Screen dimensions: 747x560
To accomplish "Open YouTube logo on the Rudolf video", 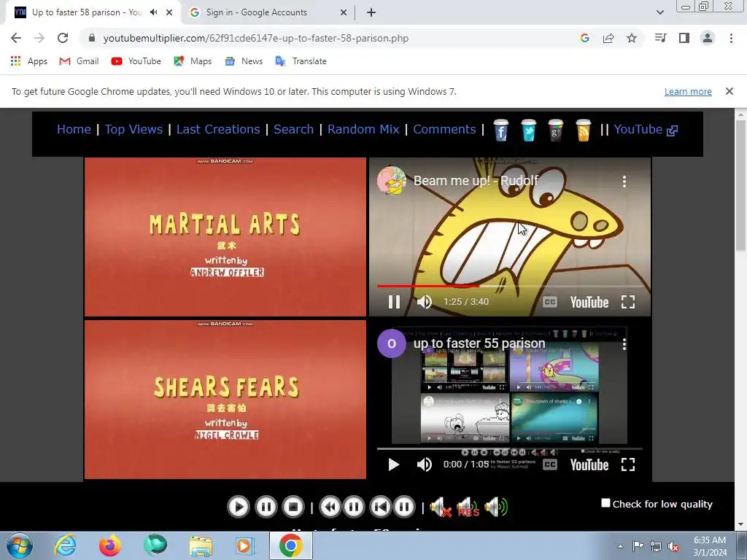I will [x=589, y=302].
